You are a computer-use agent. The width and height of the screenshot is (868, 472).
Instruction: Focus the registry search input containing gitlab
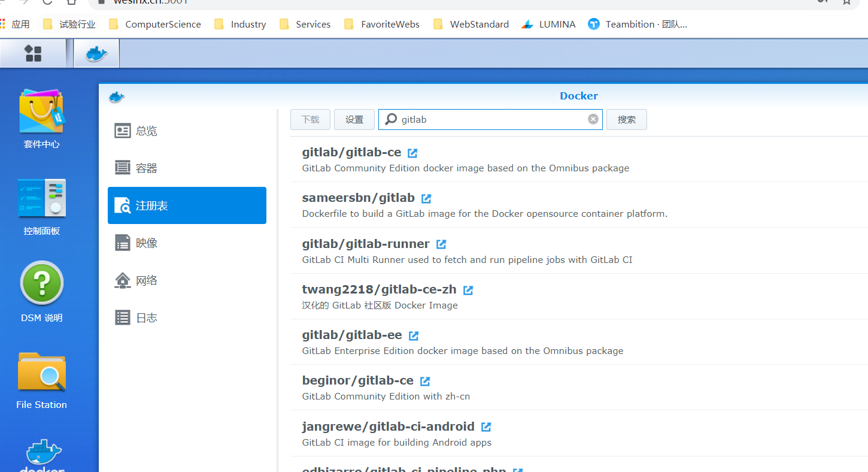pos(490,119)
